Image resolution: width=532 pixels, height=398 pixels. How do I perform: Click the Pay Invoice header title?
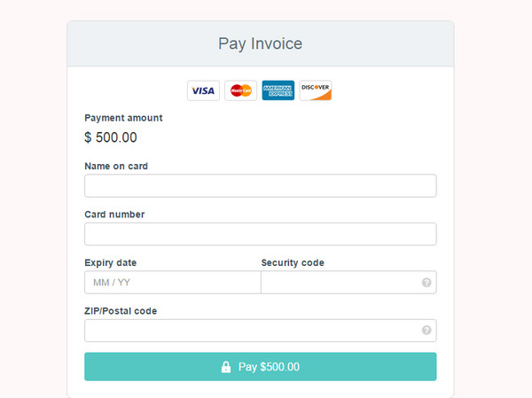tap(260, 43)
